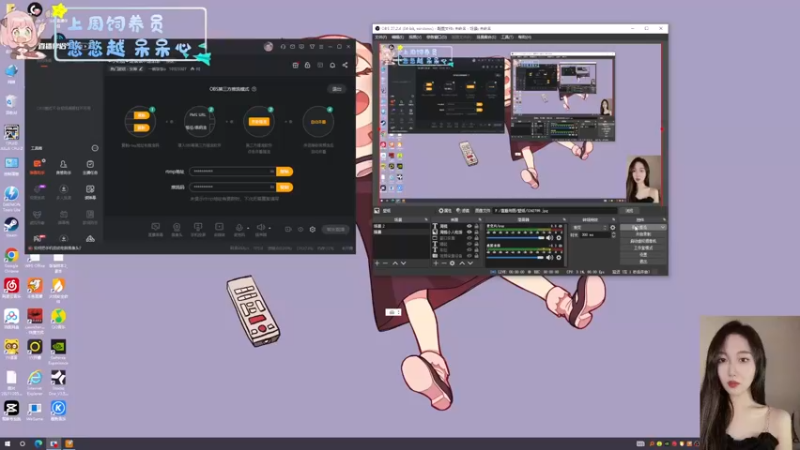This screenshot has height=450, width=800.
Task: Open source properties gear in Sources panel footer
Action: pyautogui.click(x=452, y=263)
